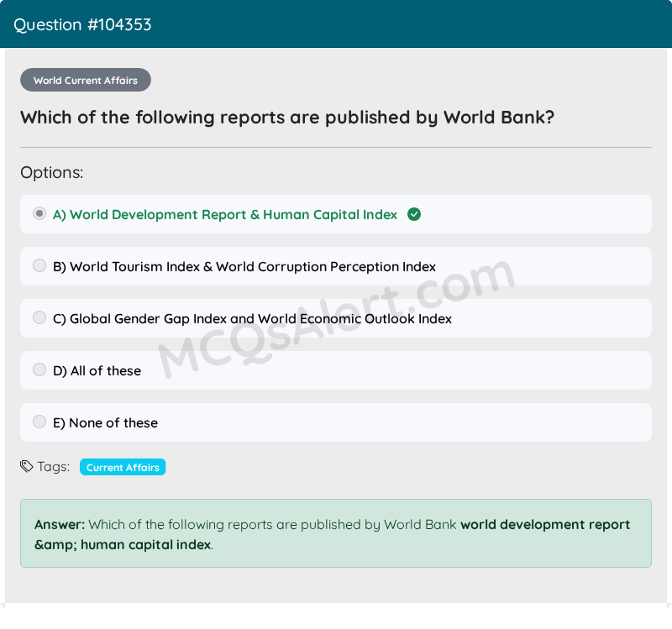Click the 'Options:' heading
Screen dimensions: 672x629
tap(52, 173)
